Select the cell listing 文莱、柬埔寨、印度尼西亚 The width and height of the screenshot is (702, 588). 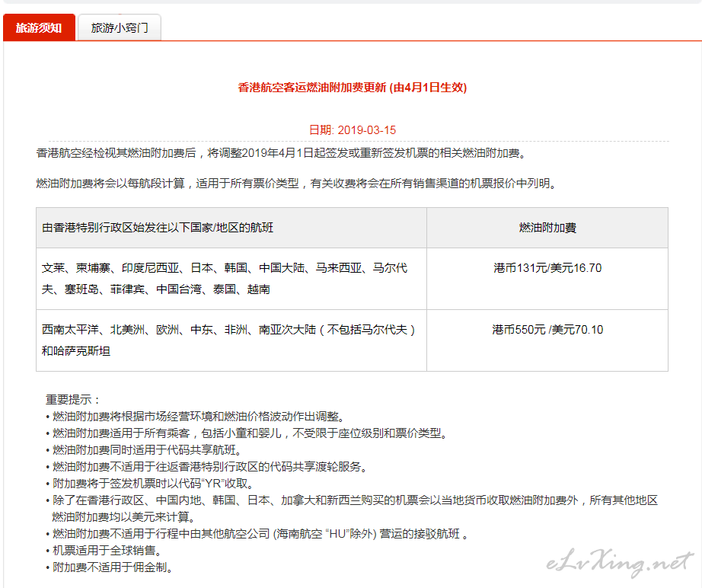click(x=231, y=279)
